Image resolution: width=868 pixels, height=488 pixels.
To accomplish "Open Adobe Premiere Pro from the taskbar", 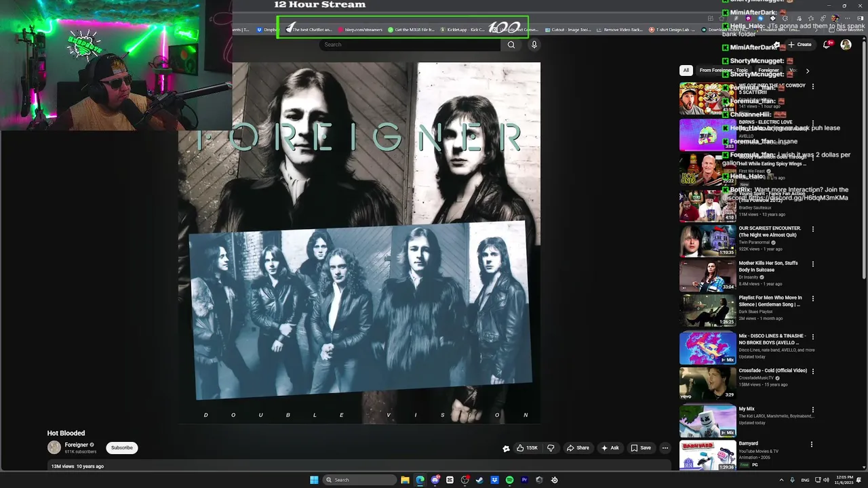I will pos(524,480).
